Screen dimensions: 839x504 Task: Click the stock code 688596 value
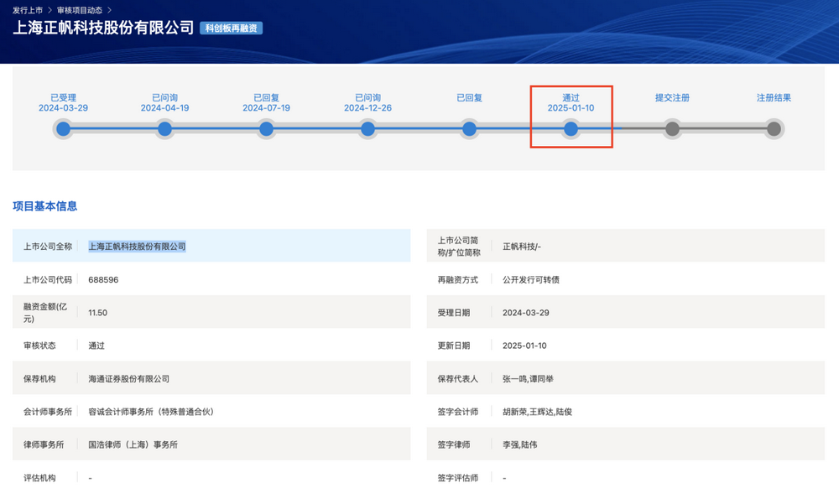point(103,279)
